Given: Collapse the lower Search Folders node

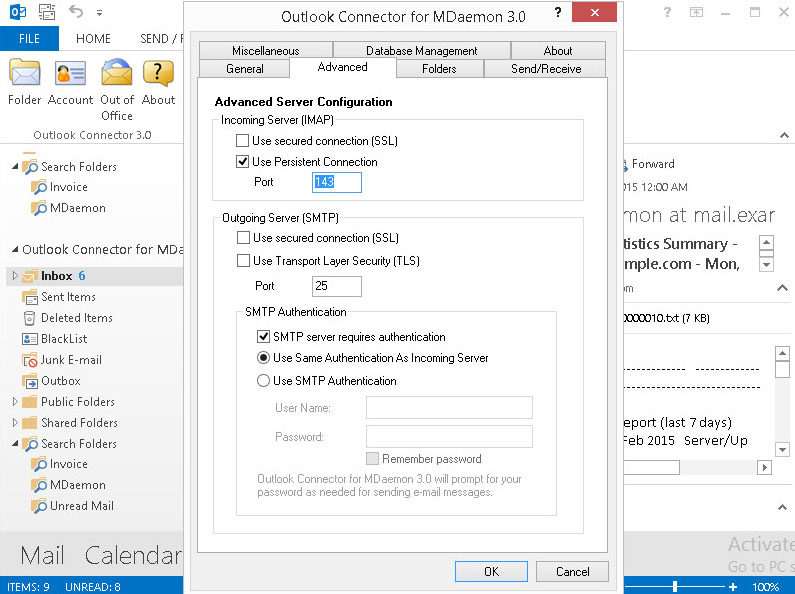Looking at the screenshot, I should [x=15, y=443].
